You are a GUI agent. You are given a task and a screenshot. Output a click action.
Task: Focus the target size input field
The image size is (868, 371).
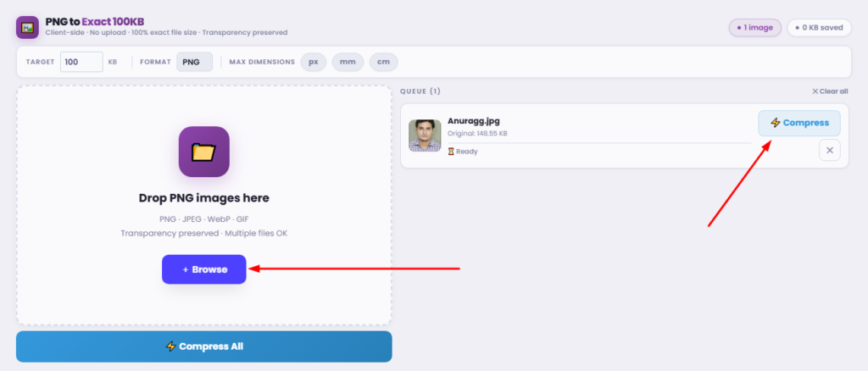pos(81,62)
